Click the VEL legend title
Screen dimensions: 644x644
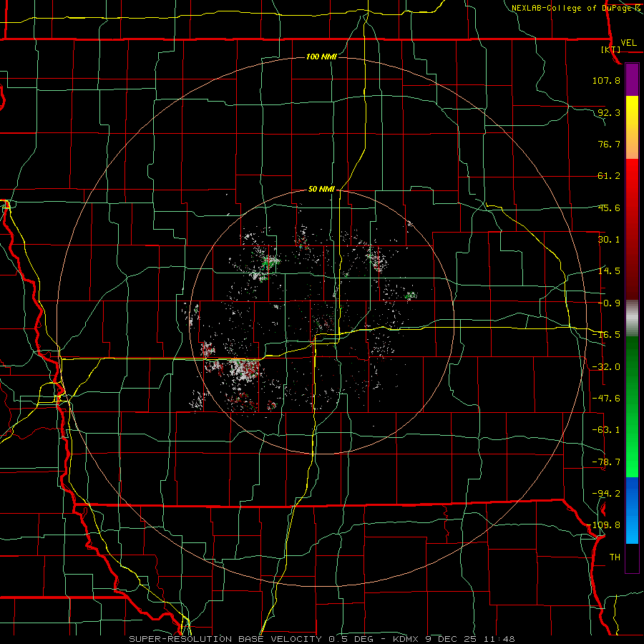(628, 43)
